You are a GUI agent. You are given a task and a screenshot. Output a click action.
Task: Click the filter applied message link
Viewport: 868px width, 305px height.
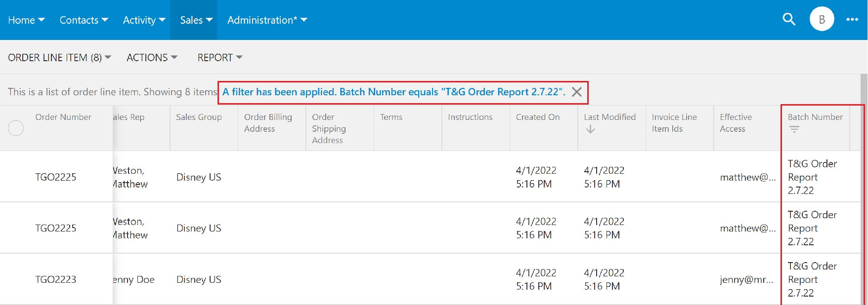[x=393, y=92]
